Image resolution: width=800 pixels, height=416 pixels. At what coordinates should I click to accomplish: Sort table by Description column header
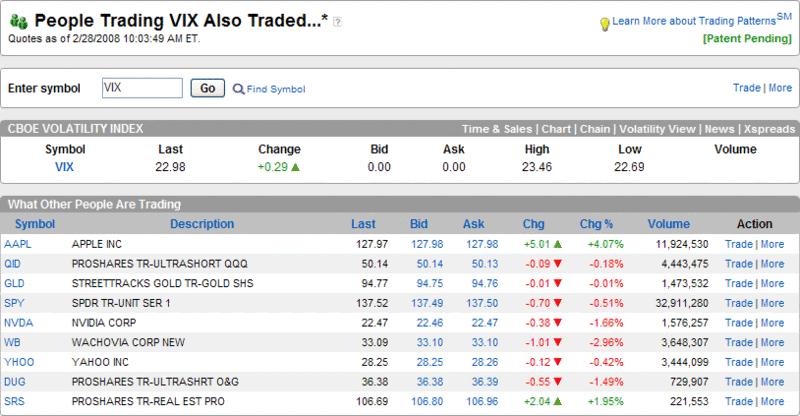(x=202, y=224)
